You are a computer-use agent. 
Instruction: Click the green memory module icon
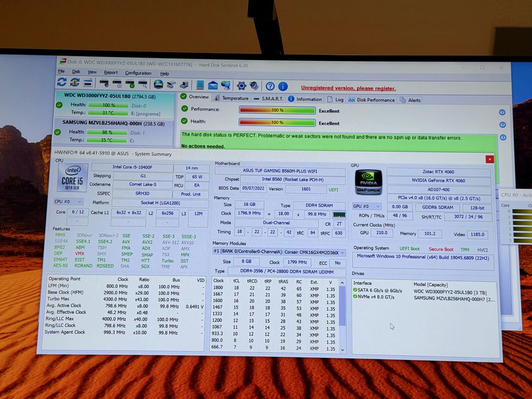tap(339, 214)
